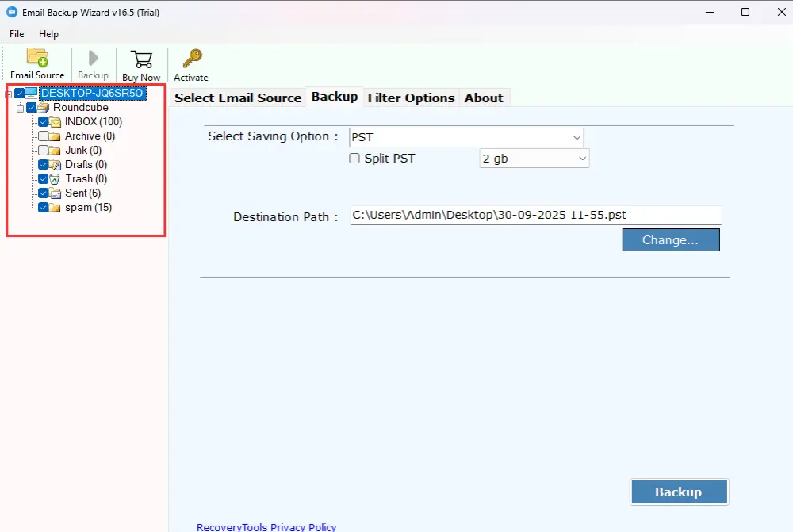This screenshot has width=793, height=532.
Task: Open the Select Saving Option dropdown
Action: click(466, 137)
